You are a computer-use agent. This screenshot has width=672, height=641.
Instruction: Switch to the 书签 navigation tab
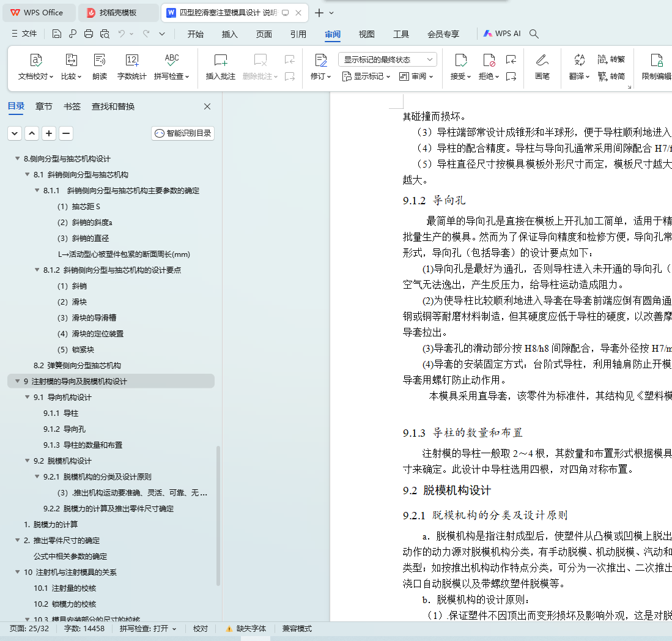[72, 106]
